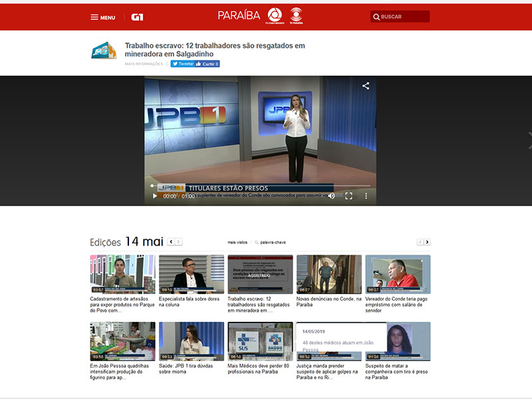Click title 'Em João Pessoa quadrilhas intensificam'

(120, 372)
